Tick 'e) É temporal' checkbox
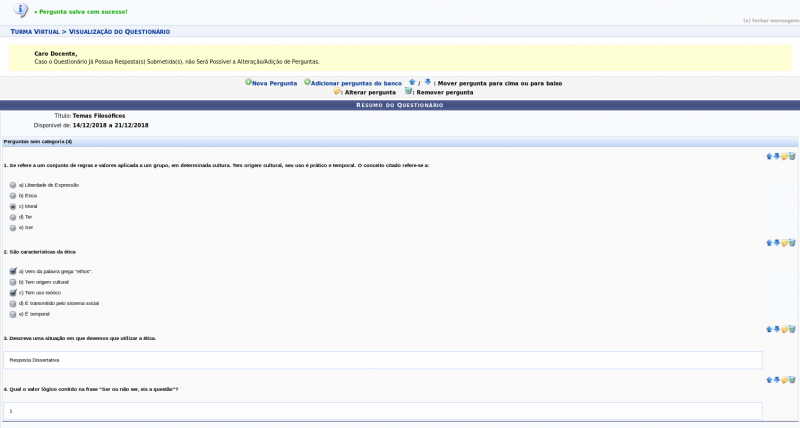 point(13,314)
